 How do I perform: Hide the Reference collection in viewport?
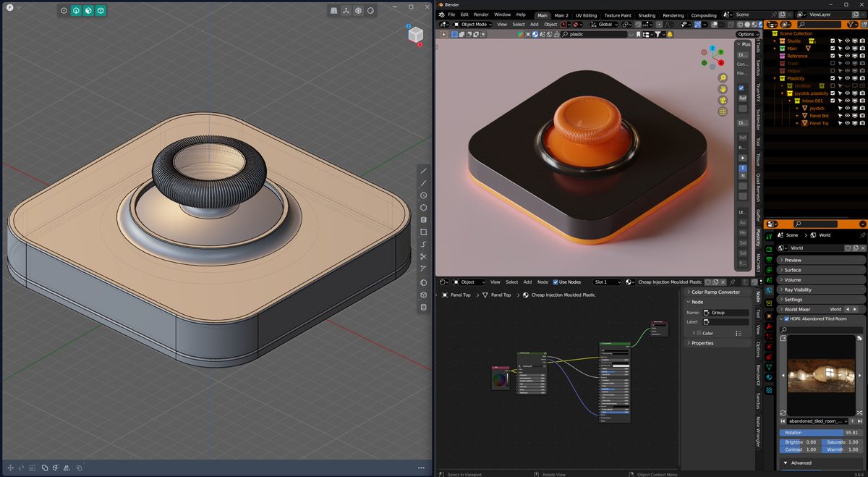pos(848,56)
